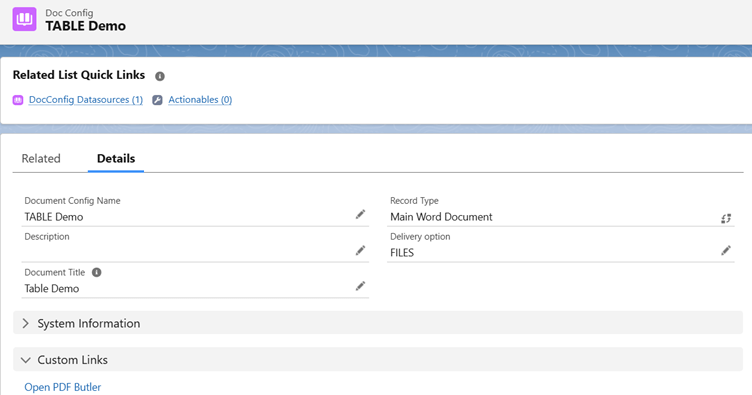This screenshot has height=395, width=752.
Task: Collapse the Custom Links section
Action: click(x=378, y=360)
